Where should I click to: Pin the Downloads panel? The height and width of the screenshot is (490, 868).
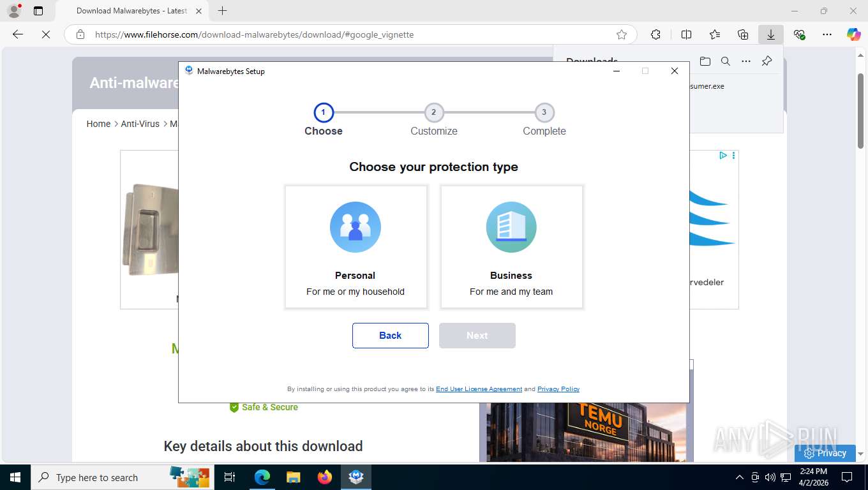pos(767,61)
